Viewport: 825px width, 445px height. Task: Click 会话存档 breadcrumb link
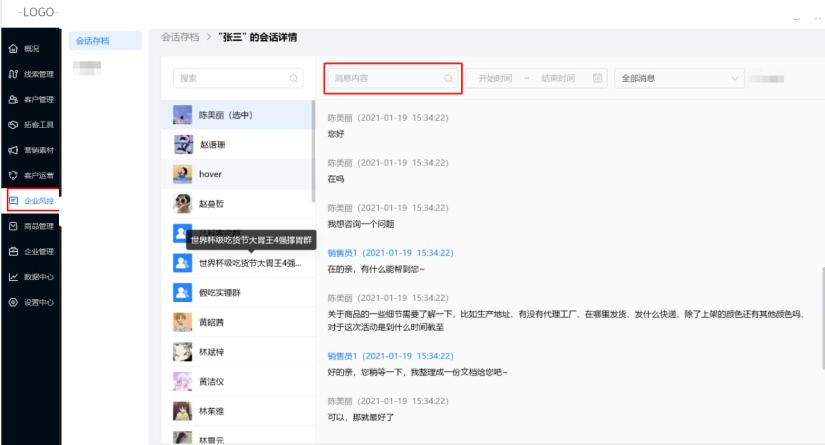click(178, 37)
